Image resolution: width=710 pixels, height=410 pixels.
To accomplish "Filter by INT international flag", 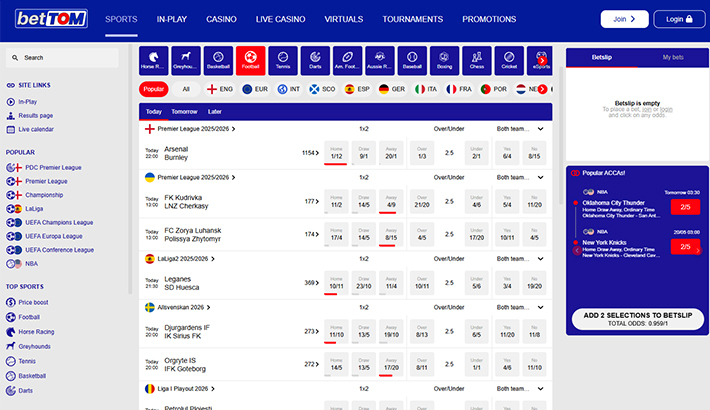I will (289, 89).
